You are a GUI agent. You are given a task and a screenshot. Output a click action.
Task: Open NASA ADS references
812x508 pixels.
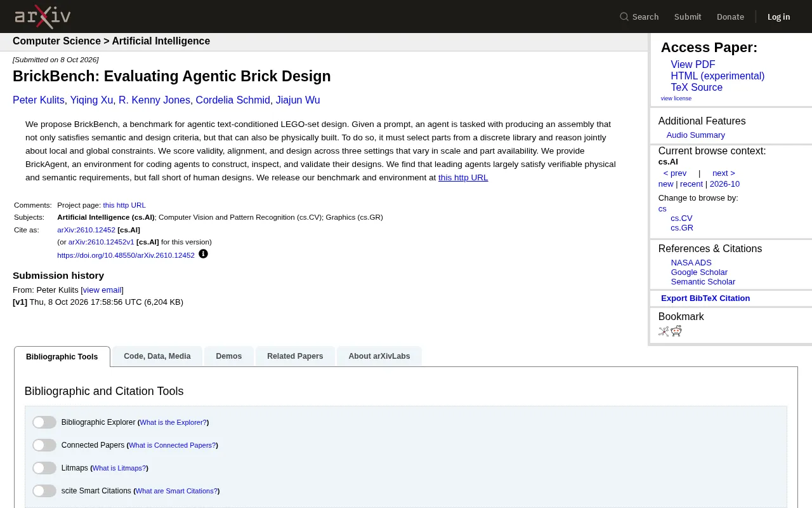point(691,263)
